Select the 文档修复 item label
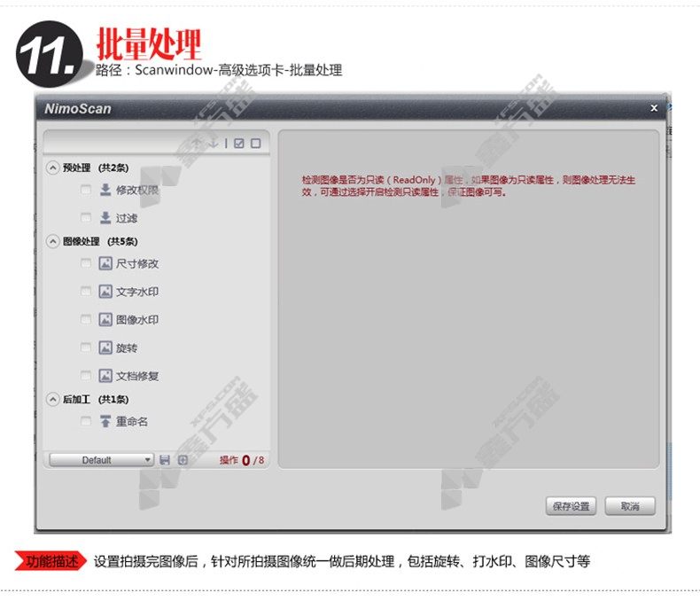The height and width of the screenshot is (601, 700). tap(137, 377)
